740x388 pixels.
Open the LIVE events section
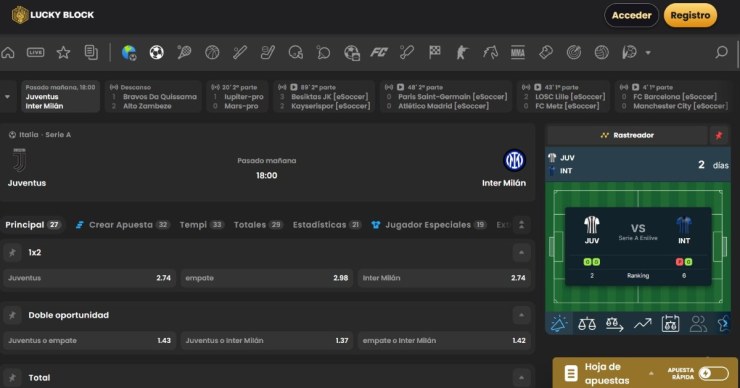click(x=35, y=52)
